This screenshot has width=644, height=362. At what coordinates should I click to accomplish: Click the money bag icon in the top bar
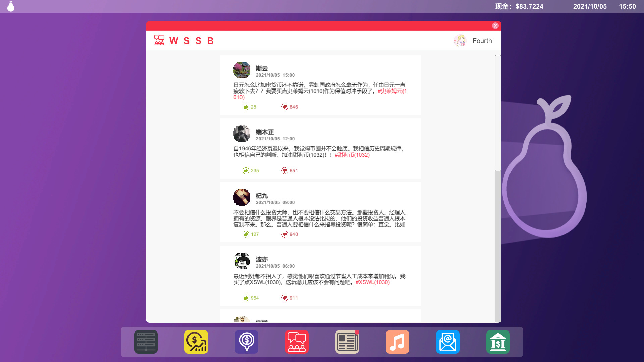point(10,6)
